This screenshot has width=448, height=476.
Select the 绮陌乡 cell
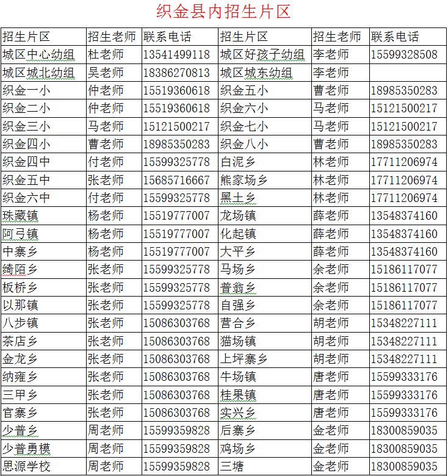(44, 270)
